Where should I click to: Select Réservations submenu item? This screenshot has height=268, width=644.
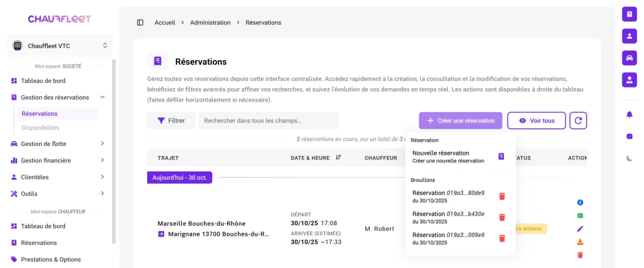coord(58,114)
